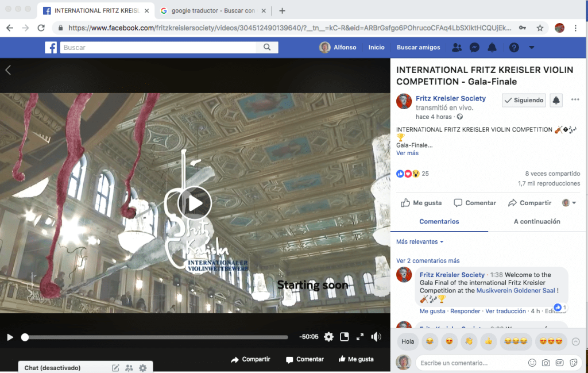Open account menu arrow in header
588x373 pixels.
pos(532,48)
